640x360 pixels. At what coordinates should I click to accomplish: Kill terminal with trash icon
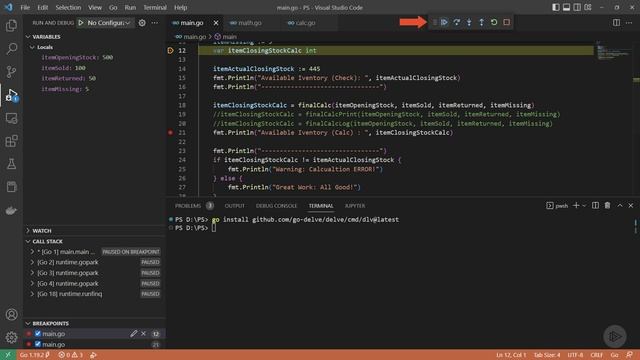tap(607, 206)
